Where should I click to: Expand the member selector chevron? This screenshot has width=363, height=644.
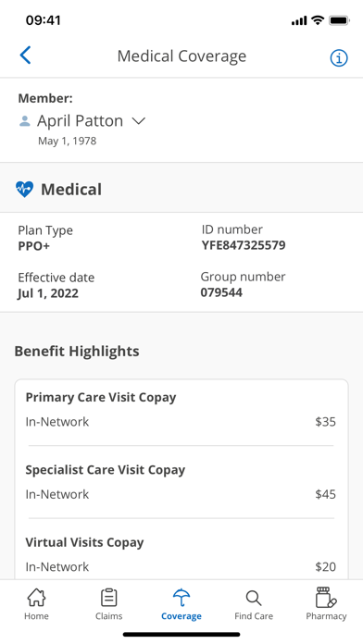click(139, 120)
